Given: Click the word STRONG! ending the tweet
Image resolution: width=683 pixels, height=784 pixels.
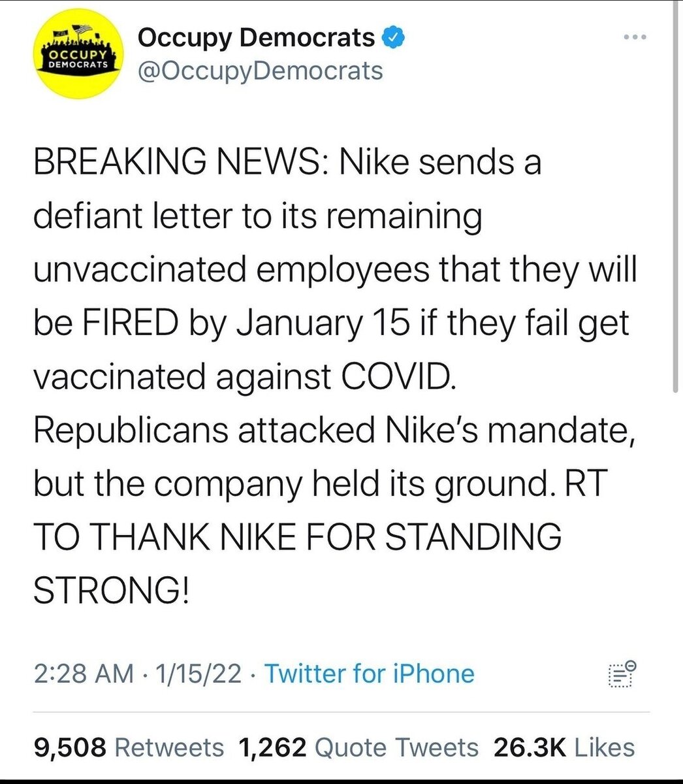Looking at the screenshot, I should click(x=111, y=591).
